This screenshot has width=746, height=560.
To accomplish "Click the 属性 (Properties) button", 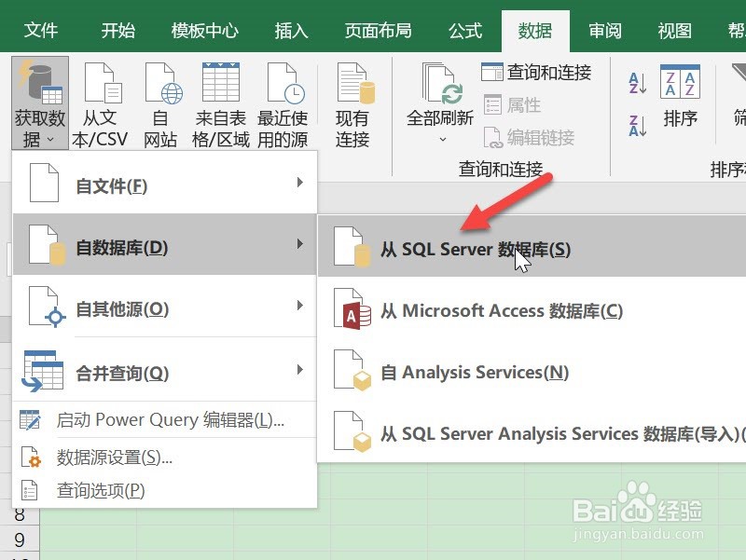I will click(x=512, y=105).
